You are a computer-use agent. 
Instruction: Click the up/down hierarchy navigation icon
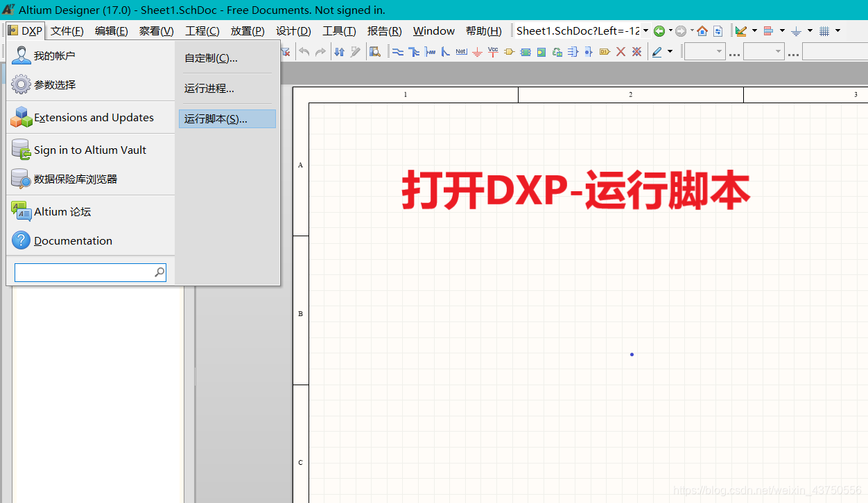pos(339,51)
